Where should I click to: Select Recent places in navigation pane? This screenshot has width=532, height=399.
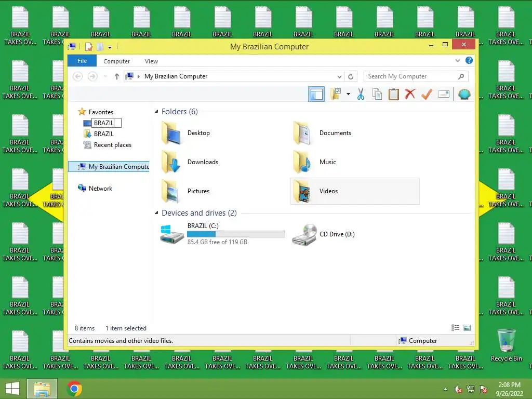point(112,145)
